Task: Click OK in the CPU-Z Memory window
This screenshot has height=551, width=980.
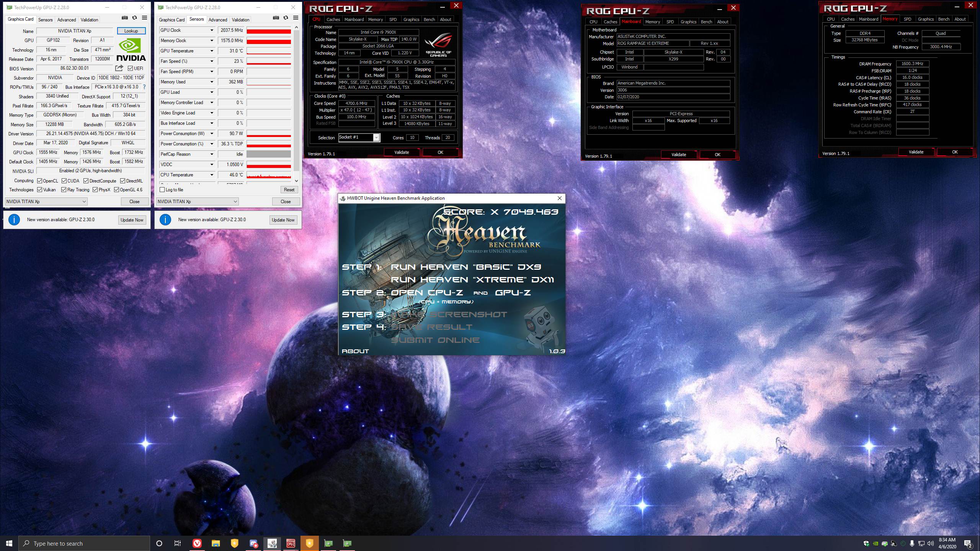Action: [955, 152]
